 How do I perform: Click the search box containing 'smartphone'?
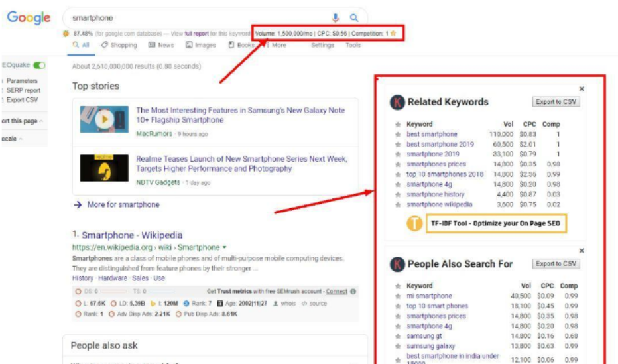point(199,18)
